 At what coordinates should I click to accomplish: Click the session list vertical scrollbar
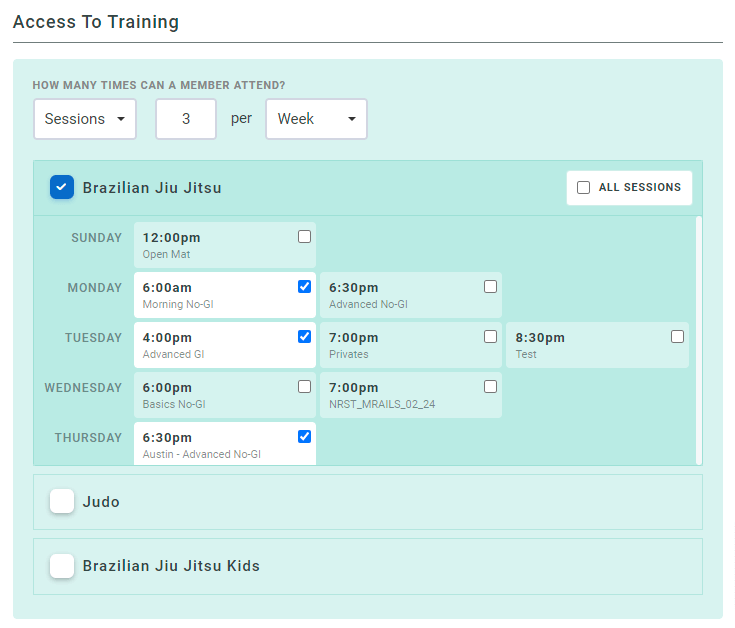coord(698,340)
